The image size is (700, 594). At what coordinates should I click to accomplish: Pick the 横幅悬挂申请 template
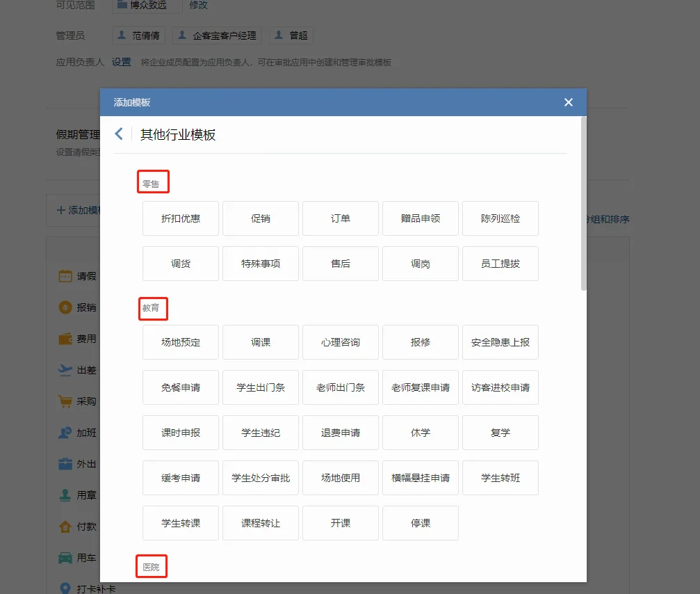(x=421, y=477)
